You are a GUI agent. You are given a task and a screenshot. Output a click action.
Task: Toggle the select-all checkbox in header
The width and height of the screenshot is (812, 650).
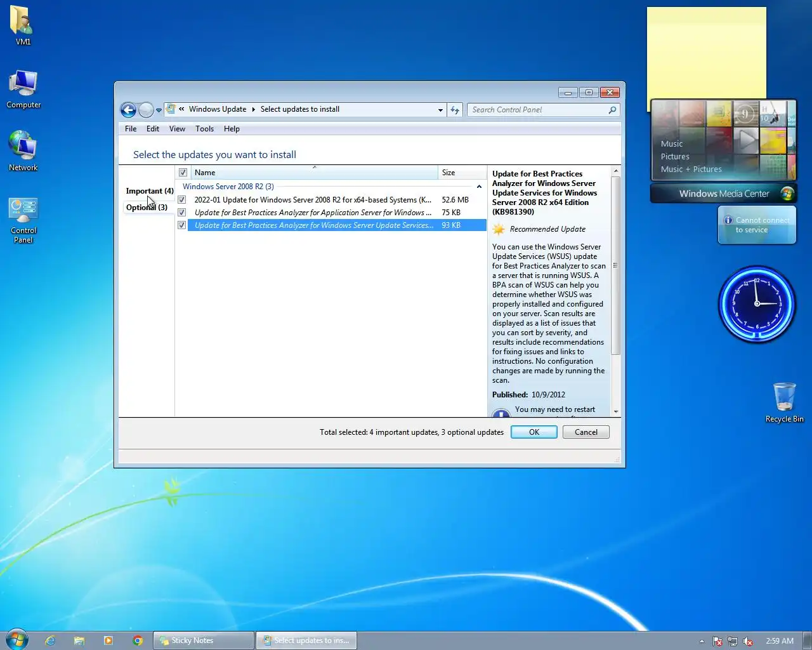pyautogui.click(x=183, y=173)
